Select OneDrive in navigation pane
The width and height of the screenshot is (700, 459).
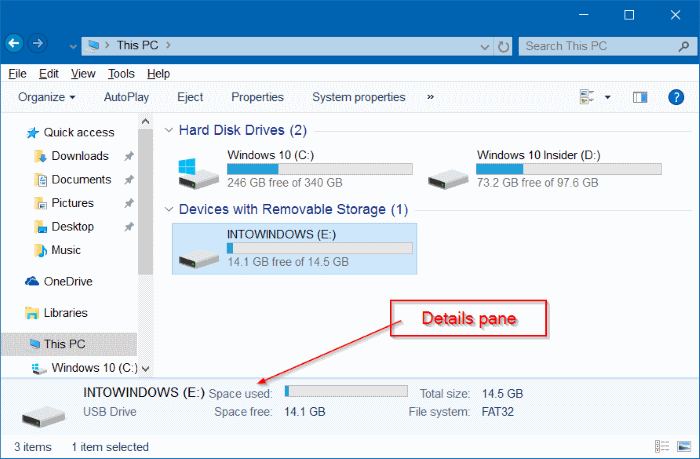[x=59, y=281]
